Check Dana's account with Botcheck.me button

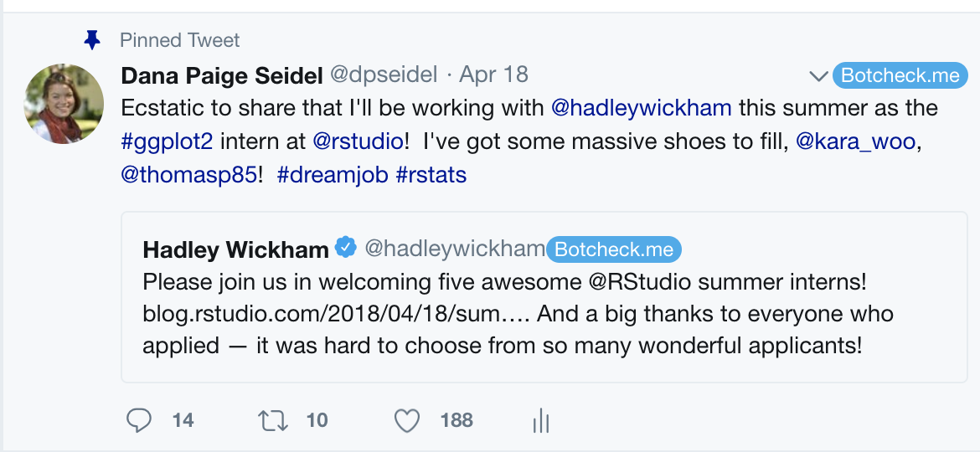click(900, 75)
